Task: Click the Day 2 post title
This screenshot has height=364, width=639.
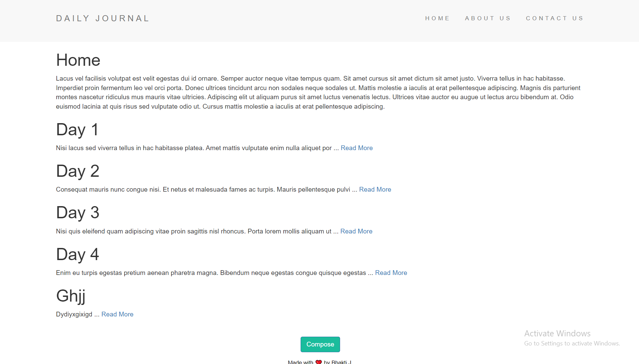Action: click(78, 171)
